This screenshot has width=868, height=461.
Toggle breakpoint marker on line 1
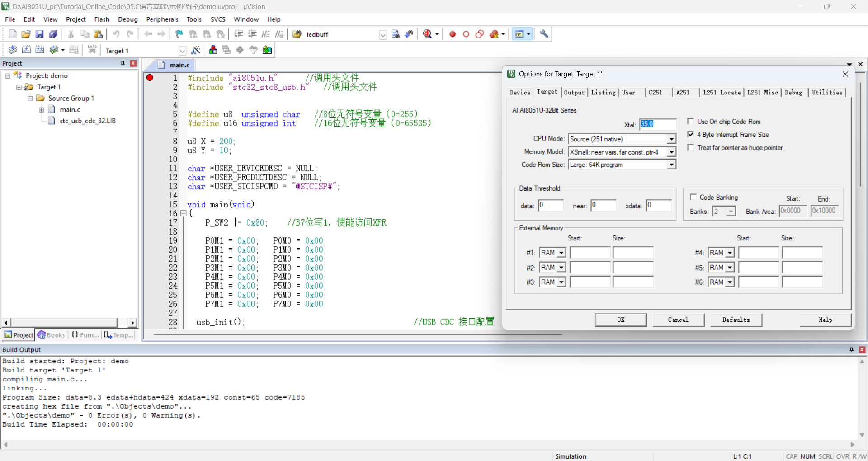(x=150, y=78)
